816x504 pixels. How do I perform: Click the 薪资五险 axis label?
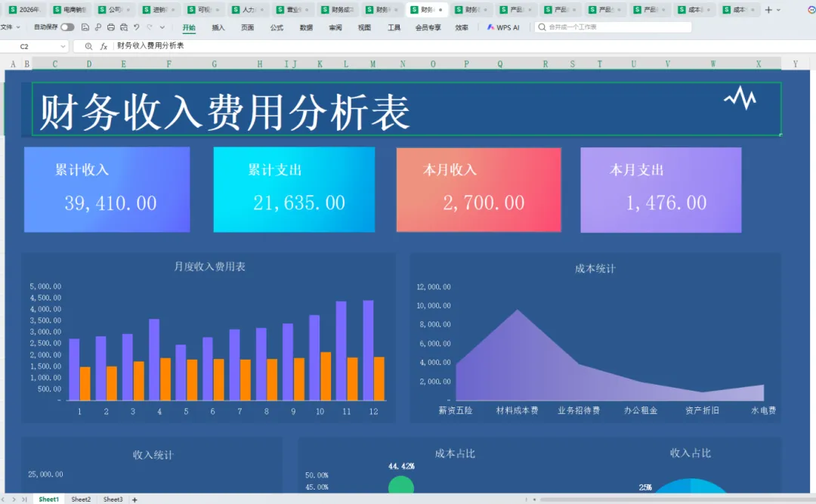click(x=456, y=410)
